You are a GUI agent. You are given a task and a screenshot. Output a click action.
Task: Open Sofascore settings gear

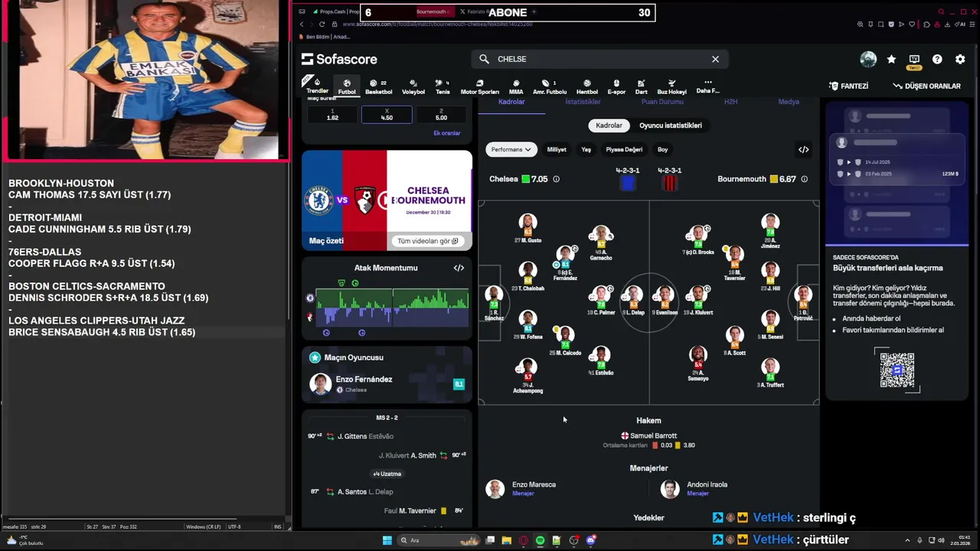pyautogui.click(x=960, y=59)
